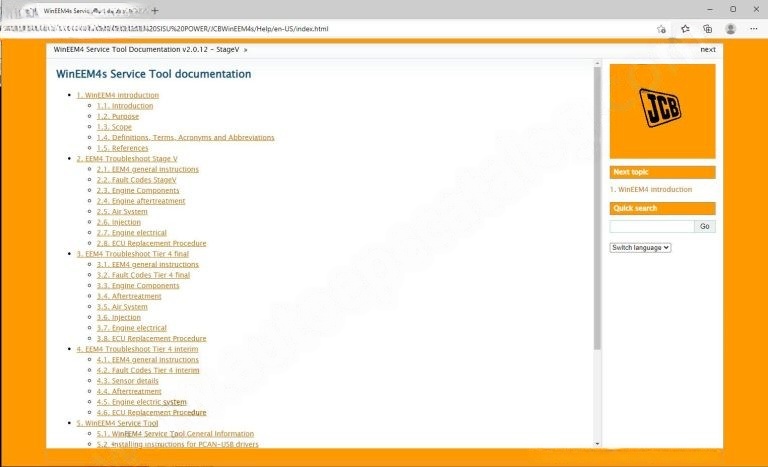Open 2.7. Engine electrical
Image resolution: width=768 pixels, height=467 pixels.
pos(131,233)
